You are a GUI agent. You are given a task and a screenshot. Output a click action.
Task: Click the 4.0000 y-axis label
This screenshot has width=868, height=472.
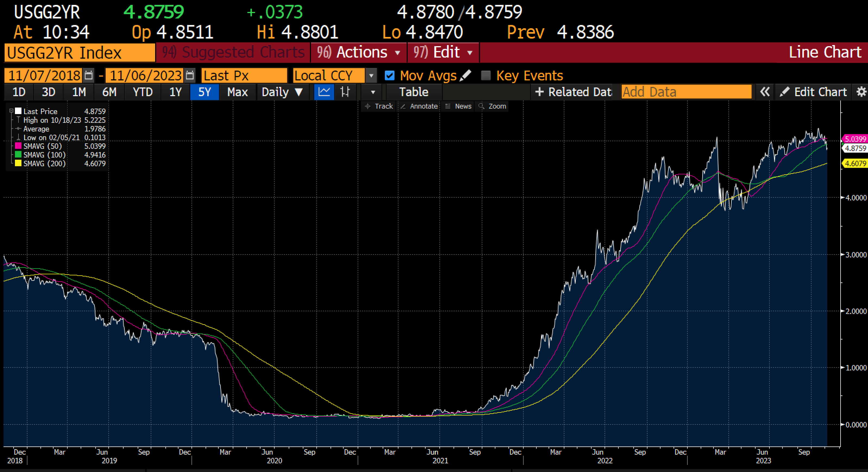[x=856, y=198]
